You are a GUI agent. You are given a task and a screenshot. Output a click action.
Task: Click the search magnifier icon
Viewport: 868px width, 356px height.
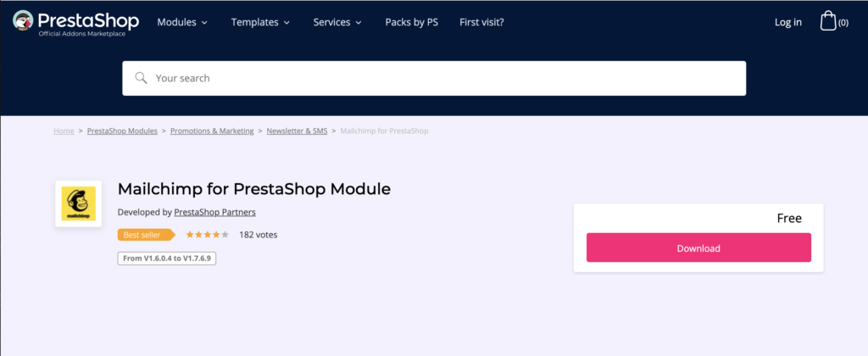tap(142, 77)
